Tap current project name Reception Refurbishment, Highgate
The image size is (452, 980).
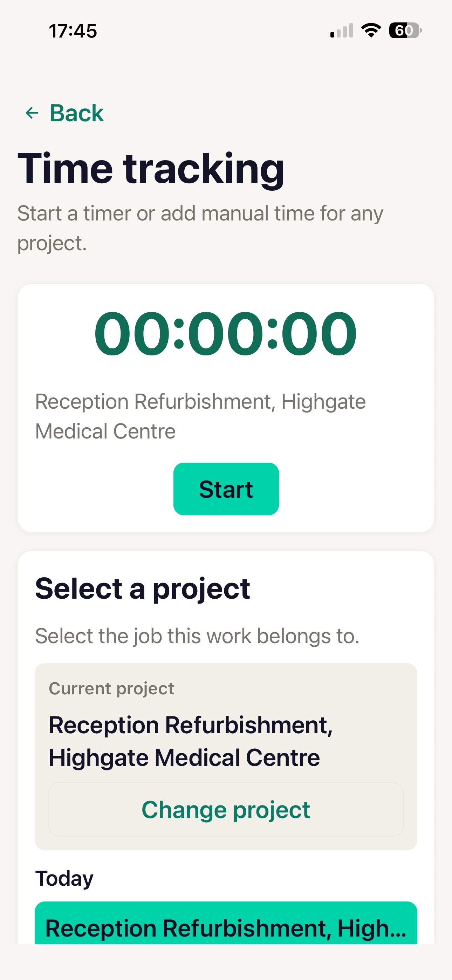tap(191, 741)
